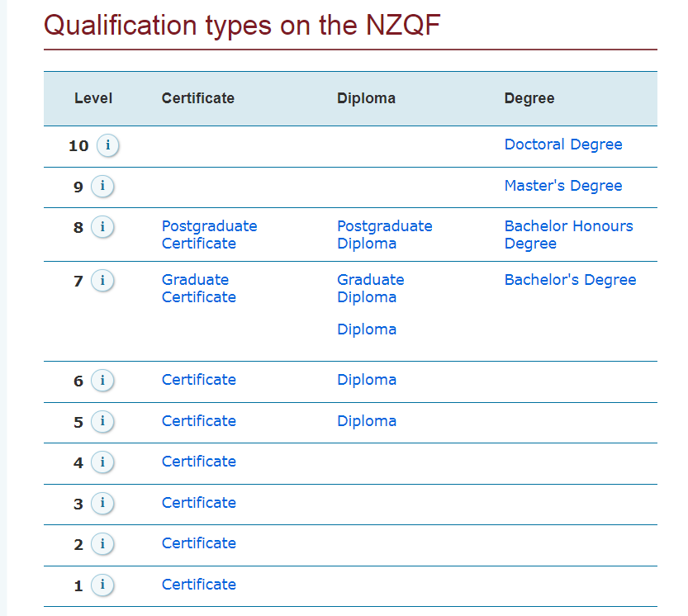
Task: Click the Postgraduate Diploma link
Action: tap(385, 235)
